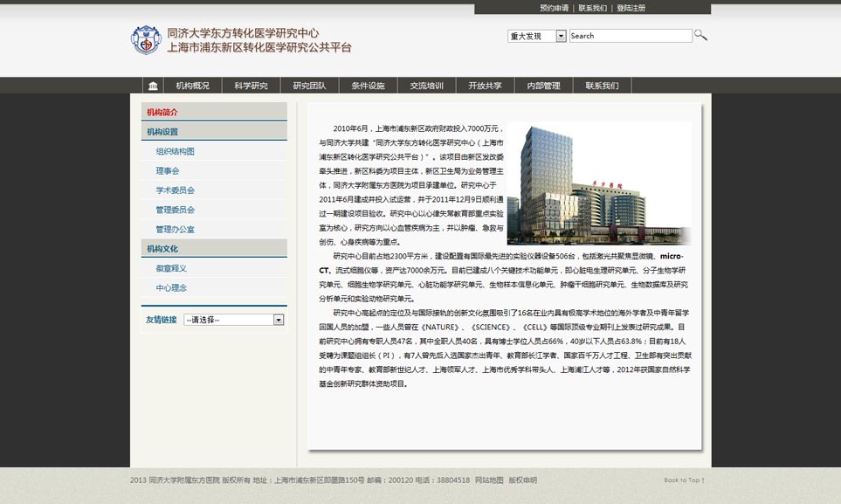Open the 重大发现 search category dropdown

coord(537,36)
